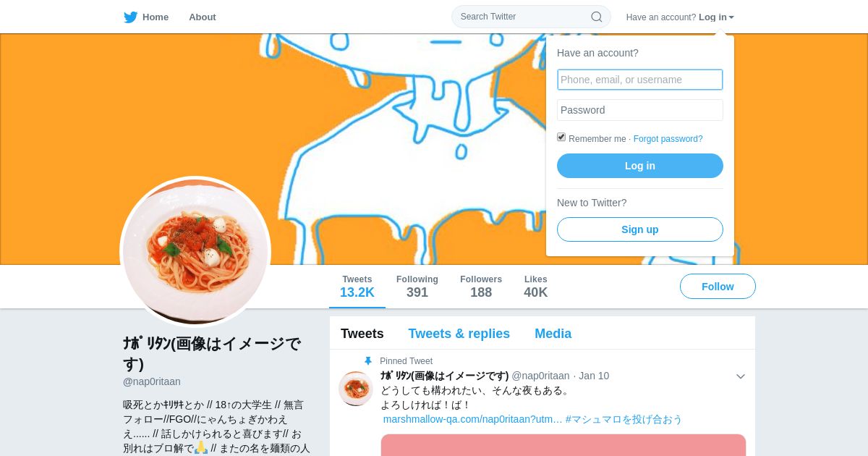Collapse the Log in dropdown caret

pyautogui.click(x=731, y=17)
